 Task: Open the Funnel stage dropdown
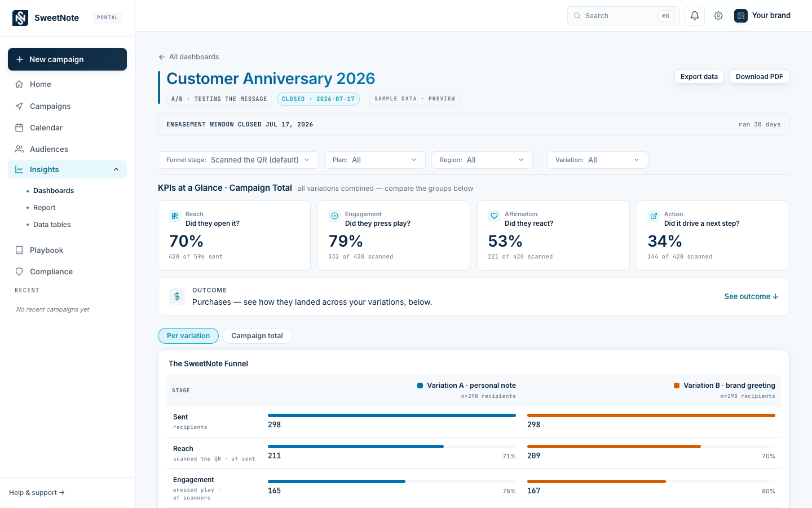[x=238, y=160]
